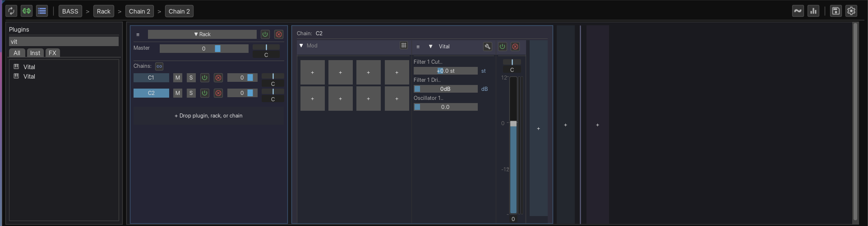Open the bar chart analyzer icon
This screenshot has width=868, height=226.
tap(813, 11)
